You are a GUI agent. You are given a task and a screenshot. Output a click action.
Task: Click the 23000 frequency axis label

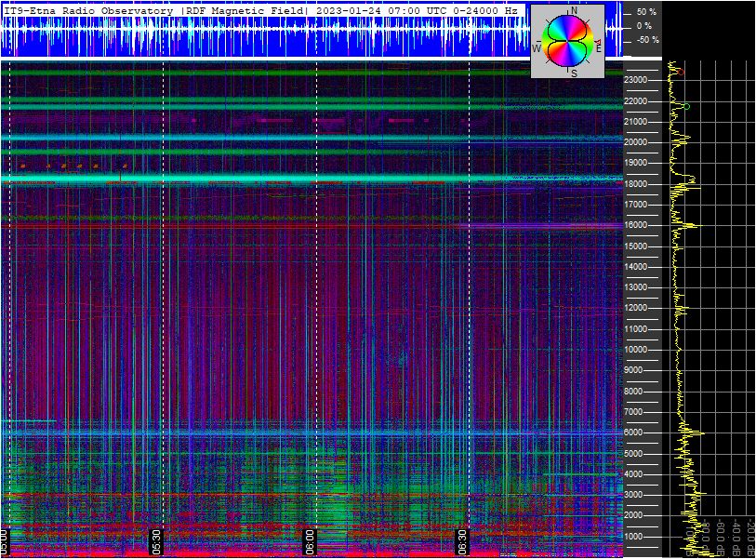635,80
